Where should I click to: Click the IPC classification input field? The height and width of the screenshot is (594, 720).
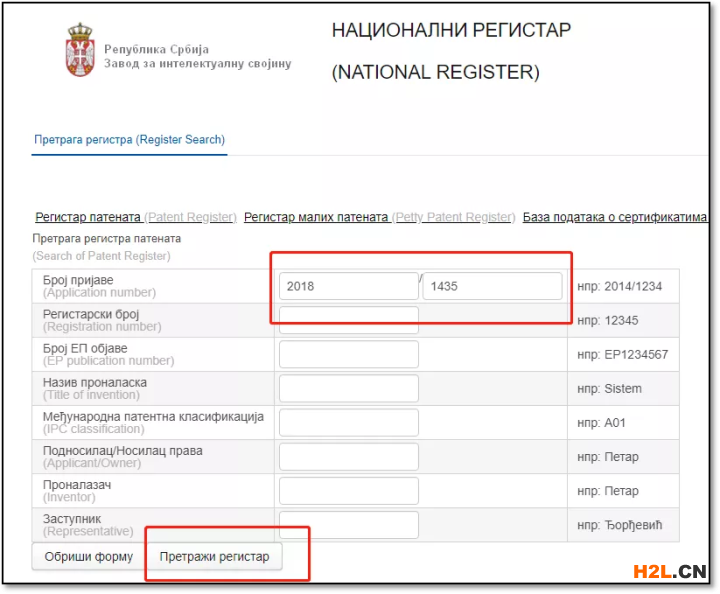click(x=348, y=422)
